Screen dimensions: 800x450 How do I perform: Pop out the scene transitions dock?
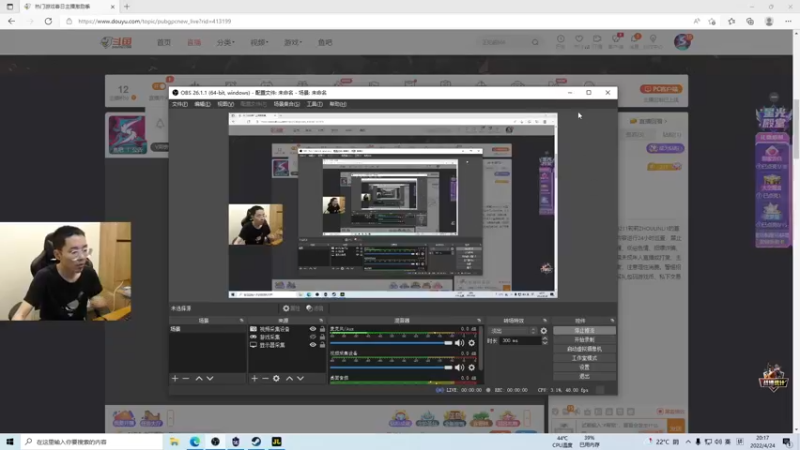tap(545, 320)
